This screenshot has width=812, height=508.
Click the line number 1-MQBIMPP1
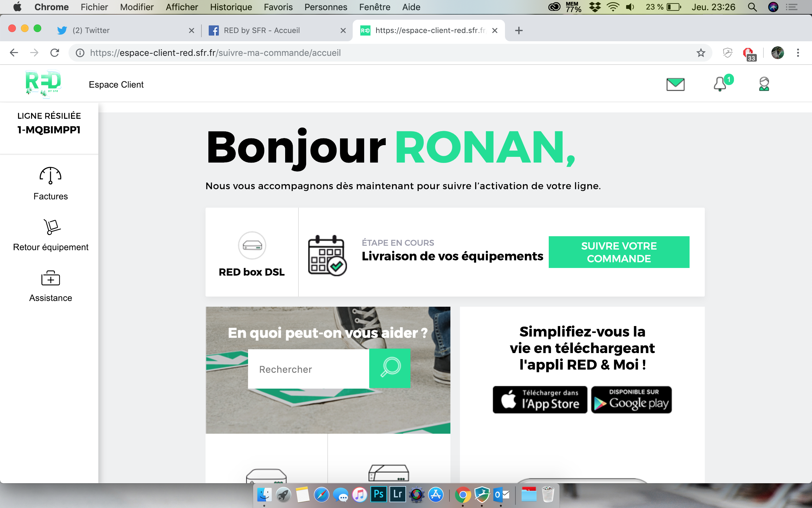click(49, 130)
